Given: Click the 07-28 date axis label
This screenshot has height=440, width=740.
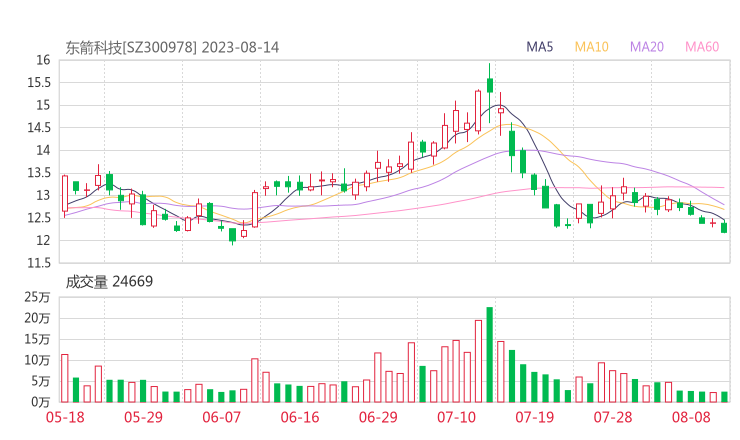Looking at the screenshot, I should click(613, 417).
